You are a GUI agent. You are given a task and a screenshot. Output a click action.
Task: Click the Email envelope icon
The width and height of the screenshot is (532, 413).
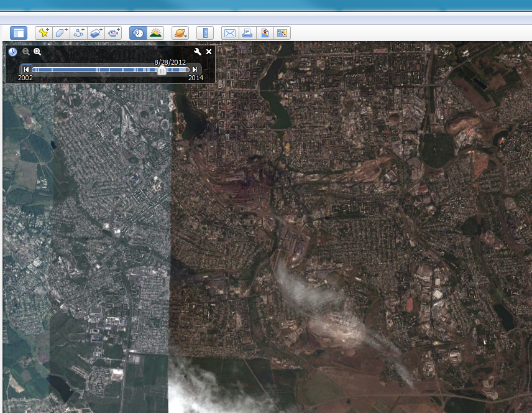click(230, 33)
